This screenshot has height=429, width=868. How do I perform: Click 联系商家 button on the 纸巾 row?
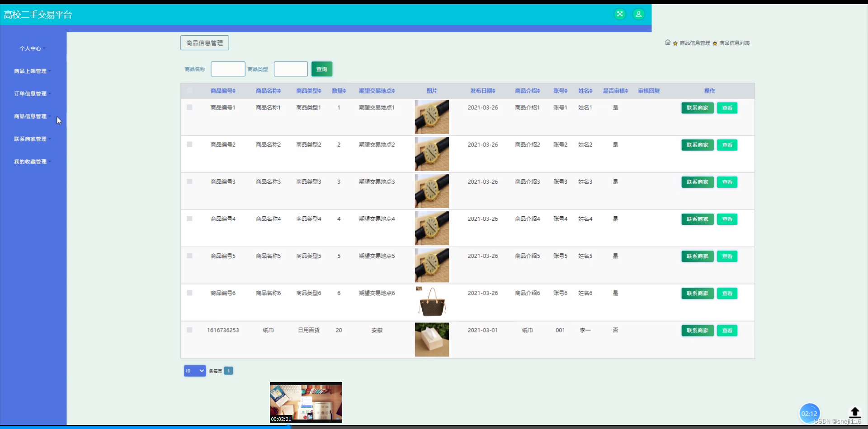(698, 330)
